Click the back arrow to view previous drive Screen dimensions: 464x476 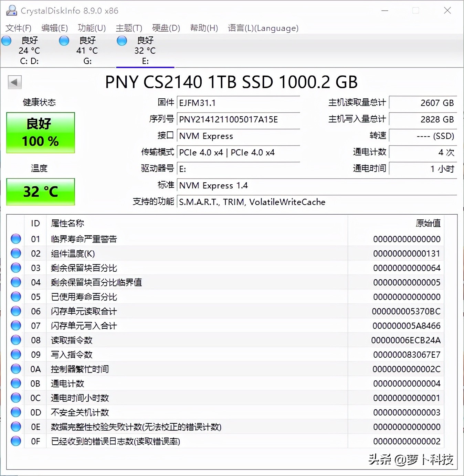tap(14, 82)
